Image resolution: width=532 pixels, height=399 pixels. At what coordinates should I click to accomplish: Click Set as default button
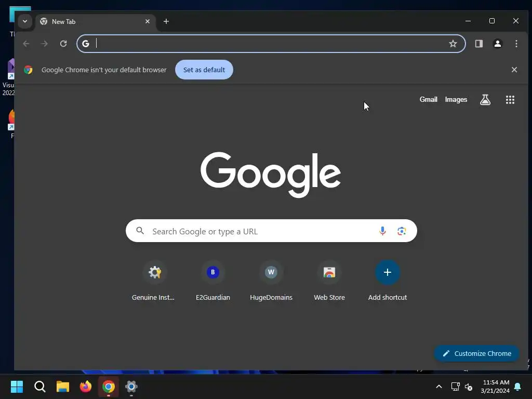tap(204, 70)
